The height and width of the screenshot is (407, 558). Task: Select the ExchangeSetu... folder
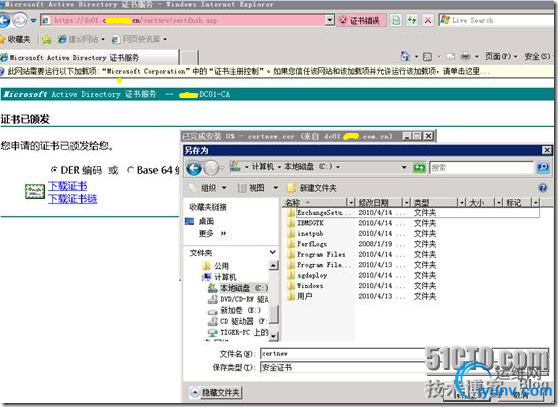click(x=413, y=213)
